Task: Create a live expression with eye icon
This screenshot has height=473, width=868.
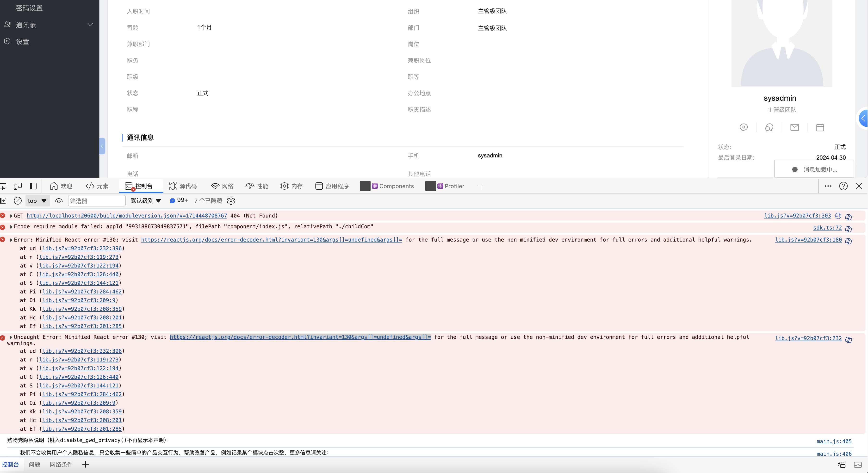Action: click(59, 201)
